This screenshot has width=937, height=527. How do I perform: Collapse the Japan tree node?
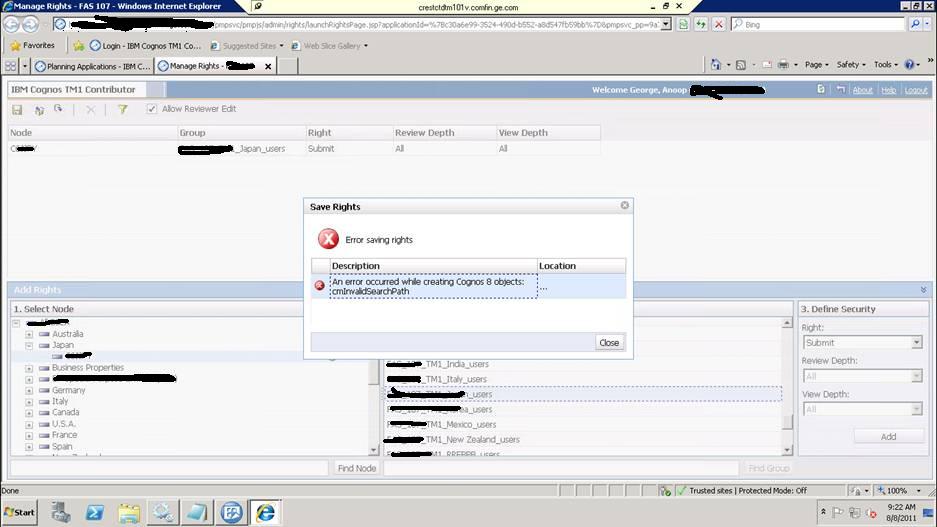(x=29, y=345)
